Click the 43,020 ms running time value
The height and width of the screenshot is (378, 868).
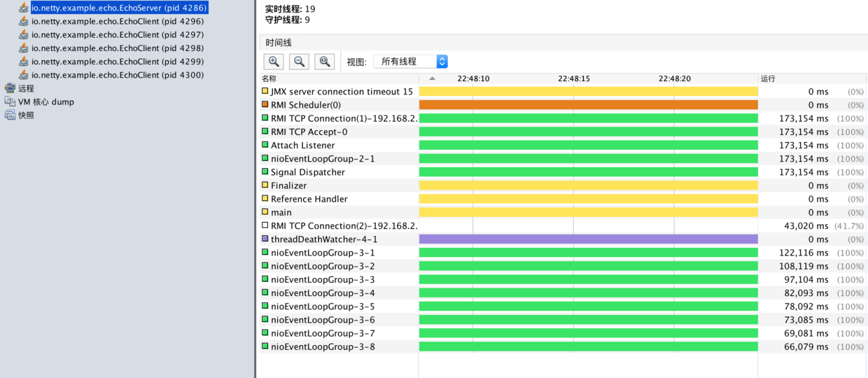pos(806,225)
